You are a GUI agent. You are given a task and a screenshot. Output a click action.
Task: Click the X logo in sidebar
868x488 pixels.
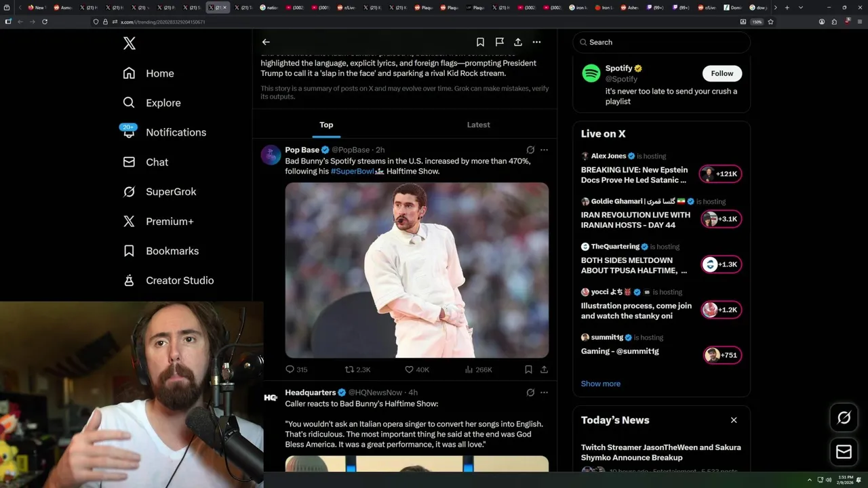[x=130, y=43]
